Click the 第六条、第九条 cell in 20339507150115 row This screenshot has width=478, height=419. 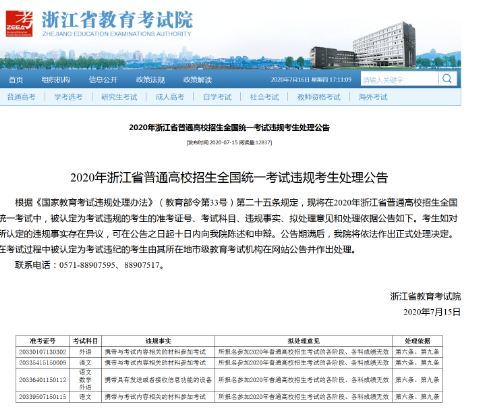(x=417, y=397)
